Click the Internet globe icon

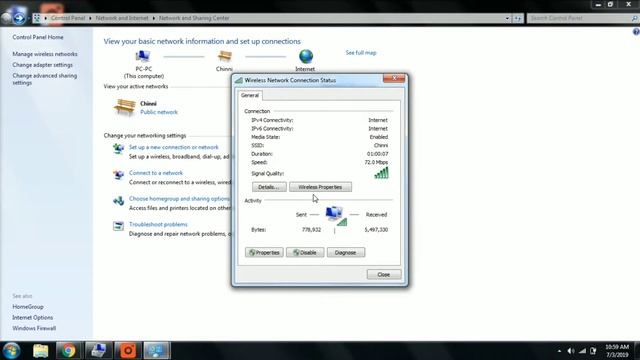point(306,56)
